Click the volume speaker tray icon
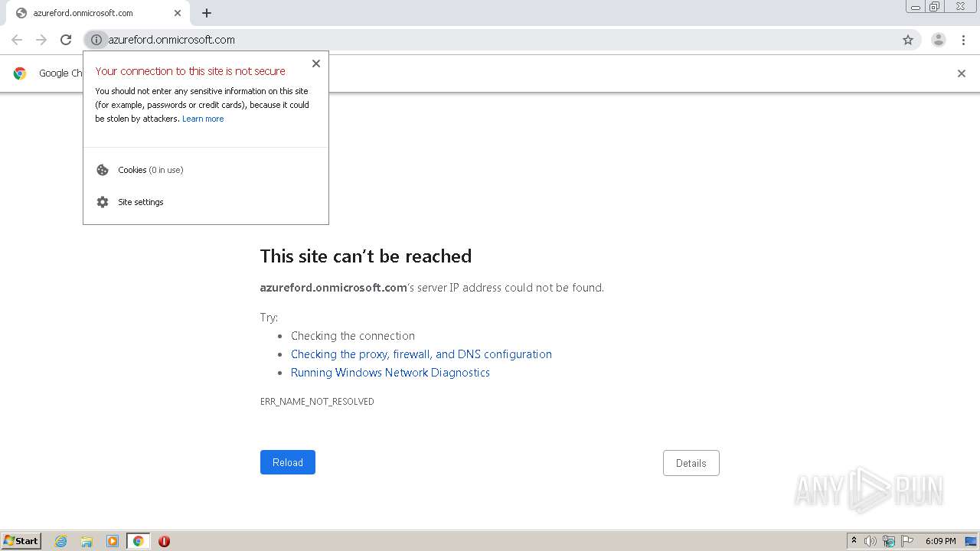This screenshot has width=980, height=551. coord(871,541)
